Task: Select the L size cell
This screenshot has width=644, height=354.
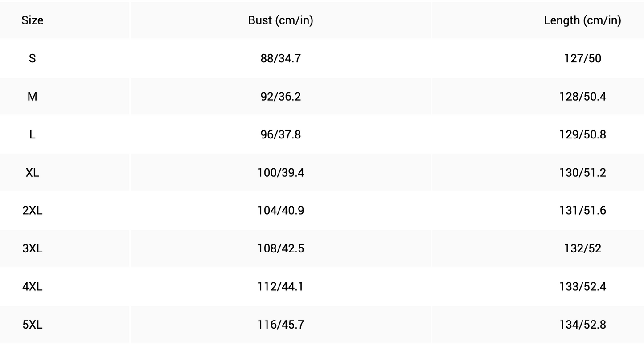Action: pyautogui.click(x=32, y=134)
